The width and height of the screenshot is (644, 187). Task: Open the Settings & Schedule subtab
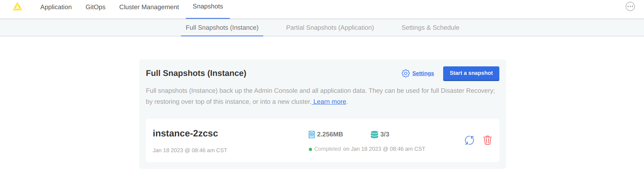point(430,27)
